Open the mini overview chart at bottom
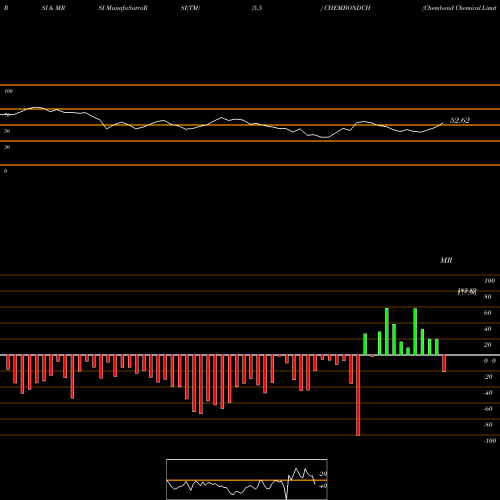 247,479
